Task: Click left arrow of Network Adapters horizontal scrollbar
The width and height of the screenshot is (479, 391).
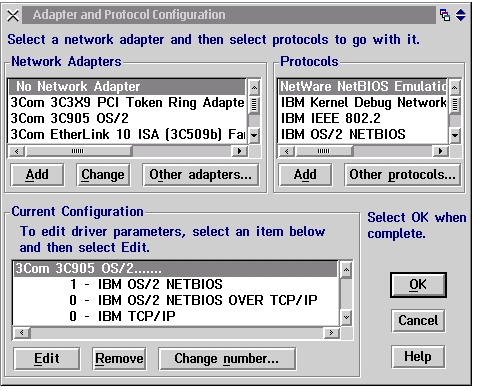Action: [x=16, y=151]
